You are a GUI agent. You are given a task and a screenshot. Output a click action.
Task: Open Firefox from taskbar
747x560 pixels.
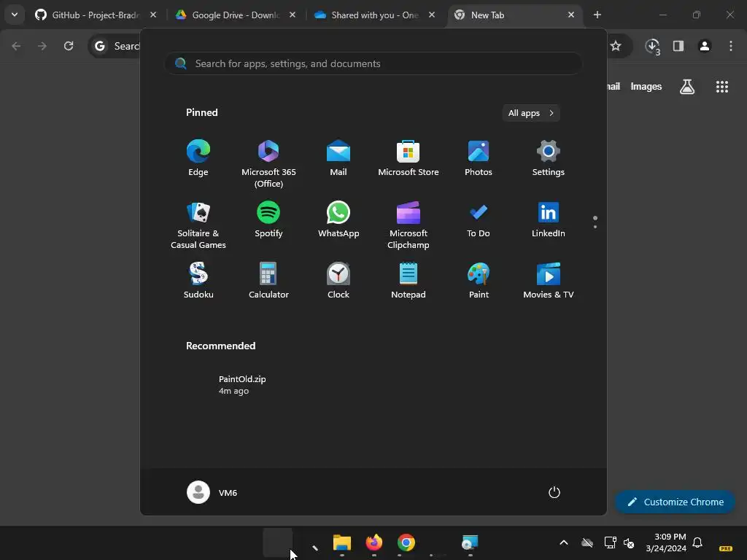(374, 542)
